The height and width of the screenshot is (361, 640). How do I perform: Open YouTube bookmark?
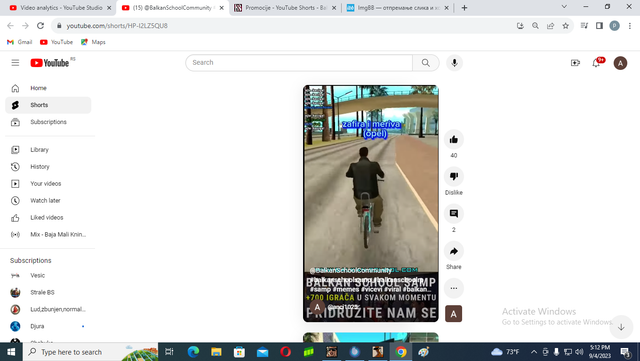[x=56, y=42]
